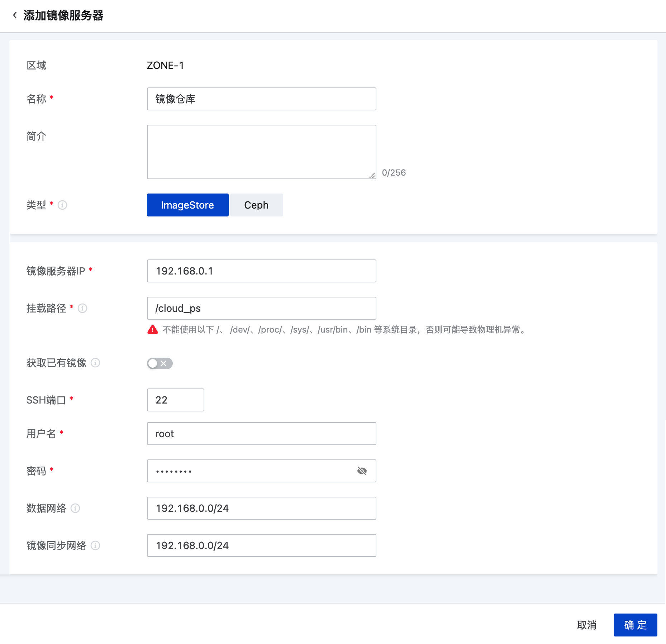Click the red warning triangle icon

pos(153,330)
